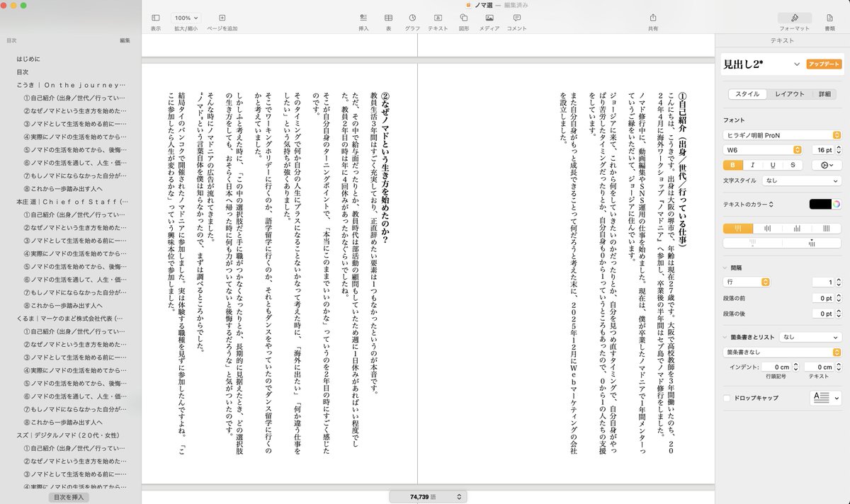Click the ページを追加 (Add Page) icon
This screenshot has width=850, height=504.
[222, 18]
